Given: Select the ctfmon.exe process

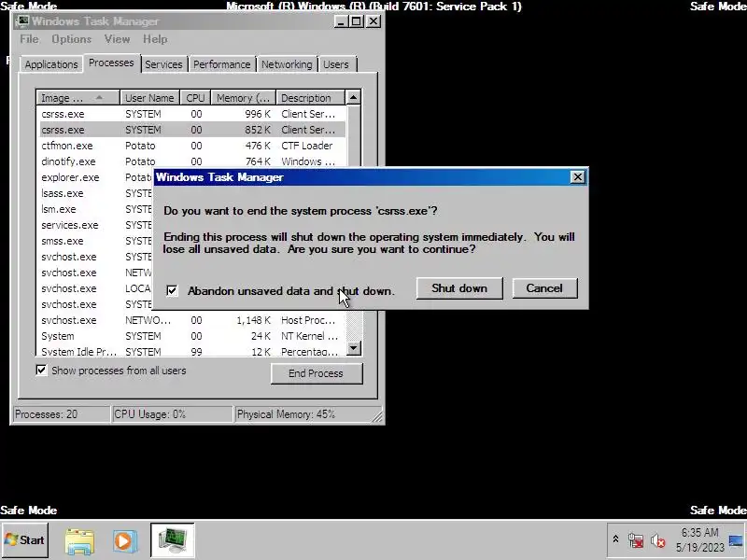Looking at the screenshot, I should pos(190,146).
